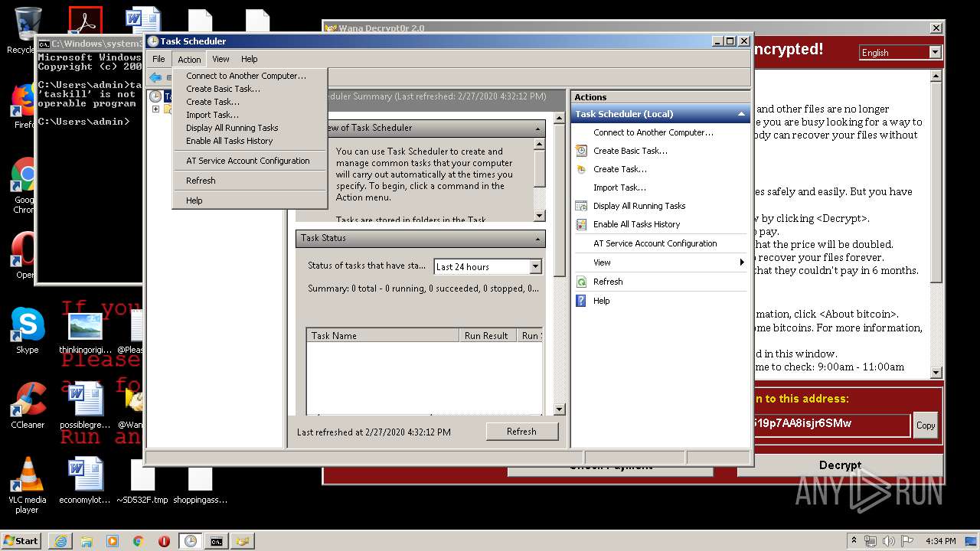
Task: Click the Create Task icon in Actions pane
Action: (581, 169)
